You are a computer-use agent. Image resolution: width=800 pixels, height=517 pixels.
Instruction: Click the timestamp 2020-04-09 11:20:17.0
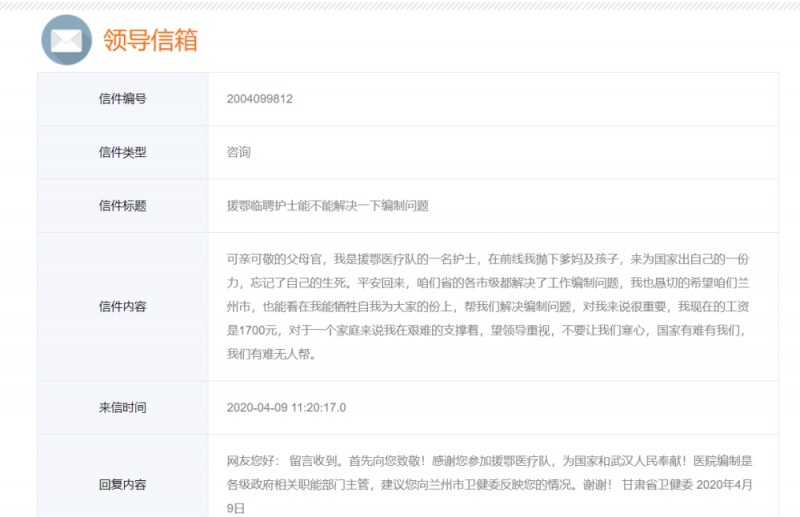coord(286,408)
